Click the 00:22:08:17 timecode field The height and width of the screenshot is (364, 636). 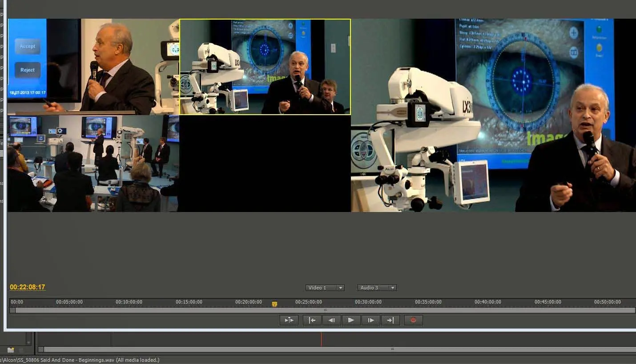click(x=28, y=287)
